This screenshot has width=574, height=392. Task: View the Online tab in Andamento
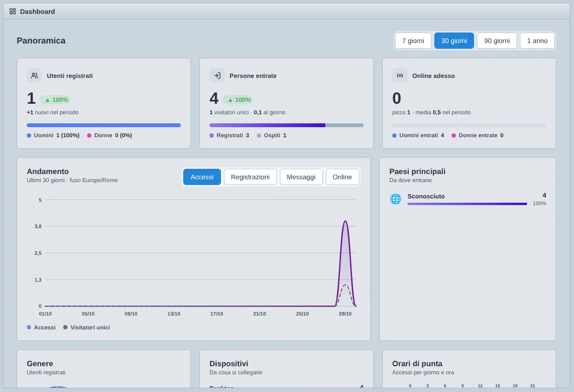click(x=342, y=177)
